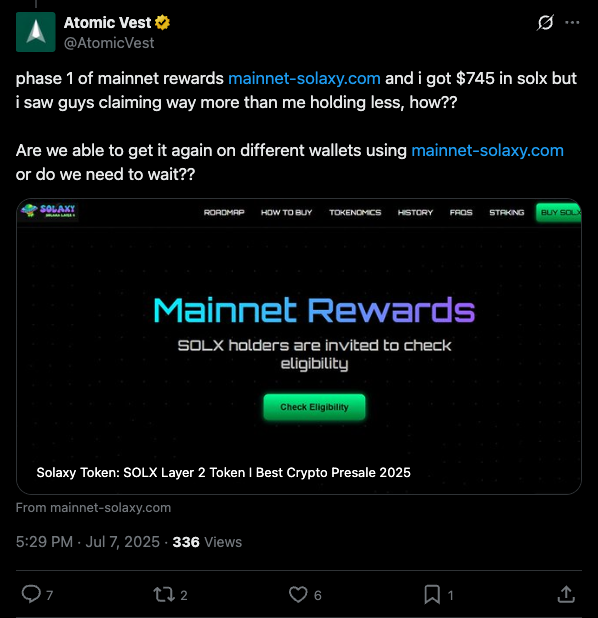The width and height of the screenshot is (598, 618).
Task: Open the three-dot more options menu
Action: (x=572, y=22)
